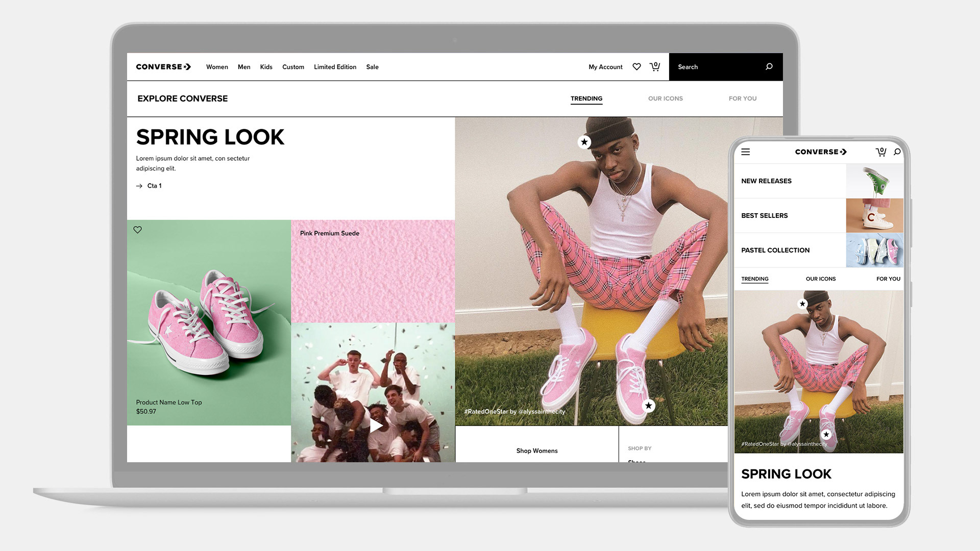Tap the white sneaker thumbnail beside Best Sellers
The height and width of the screenshot is (551, 980).
pyautogui.click(x=875, y=215)
